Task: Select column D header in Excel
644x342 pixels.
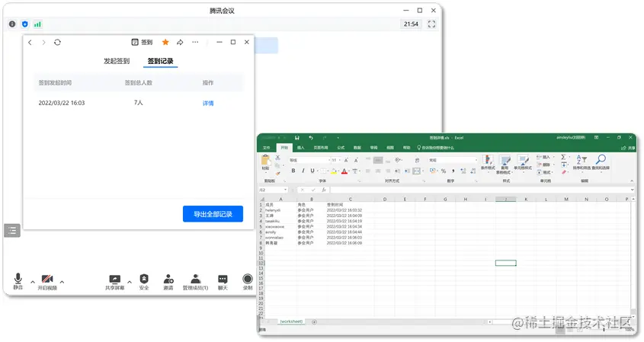Action: (x=385, y=199)
